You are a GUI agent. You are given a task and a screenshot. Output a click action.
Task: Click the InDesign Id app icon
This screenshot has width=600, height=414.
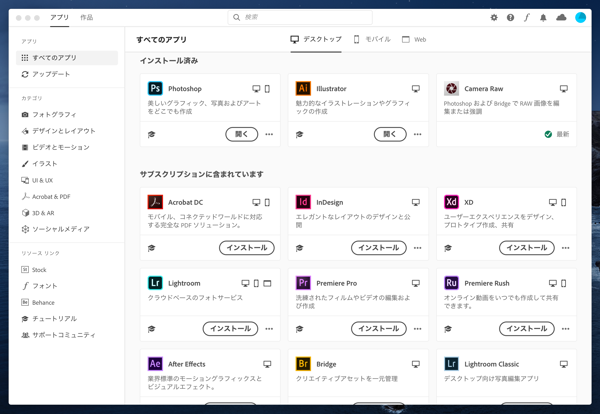click(x=303, y=202)
